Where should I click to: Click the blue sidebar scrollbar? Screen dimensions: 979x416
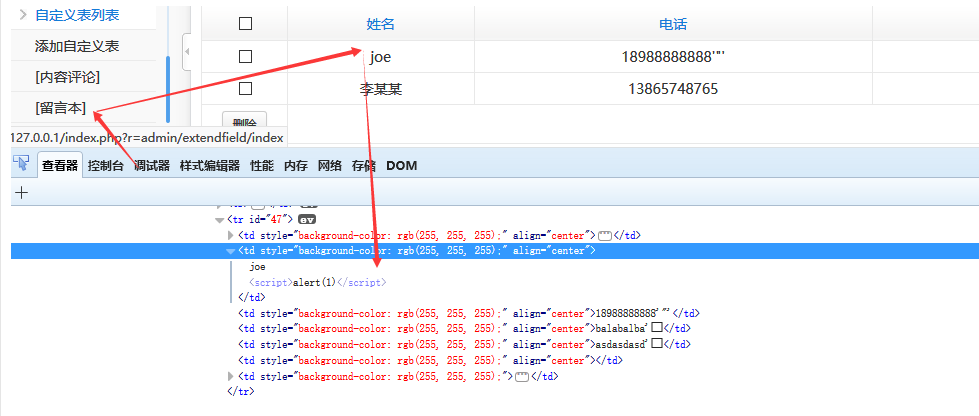click(x=167, y=90)
